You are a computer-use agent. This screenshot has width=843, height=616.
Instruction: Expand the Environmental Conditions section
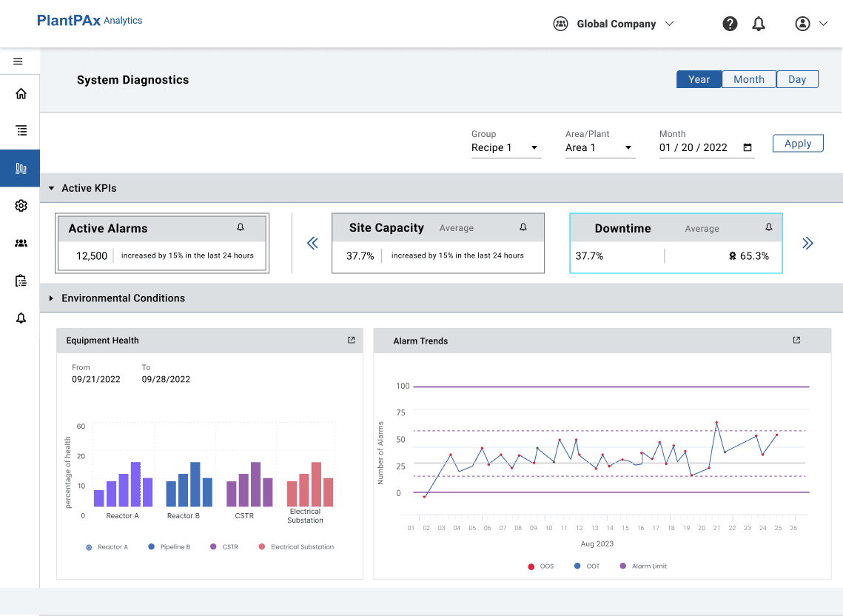51,298
